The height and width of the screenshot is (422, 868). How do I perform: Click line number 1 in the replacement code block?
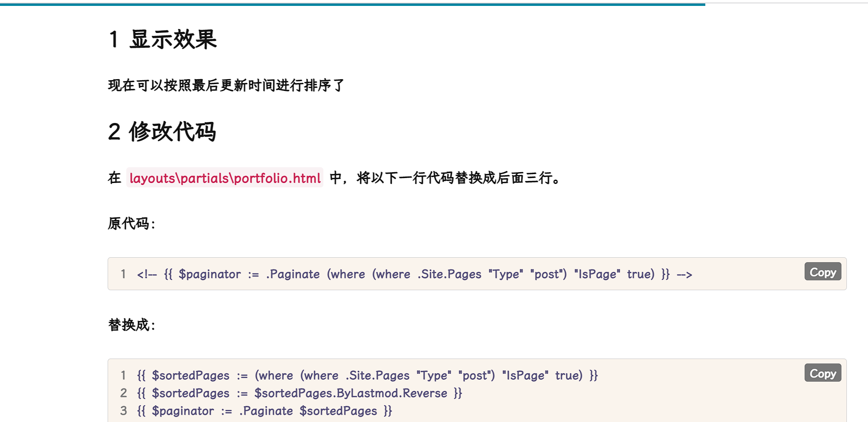coord(123,376)
